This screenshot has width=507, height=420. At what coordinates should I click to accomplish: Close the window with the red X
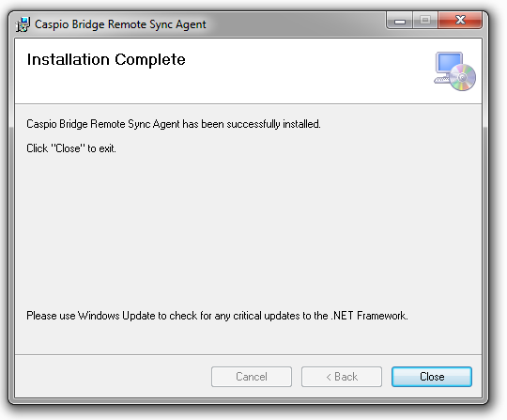tap(460, 21)
